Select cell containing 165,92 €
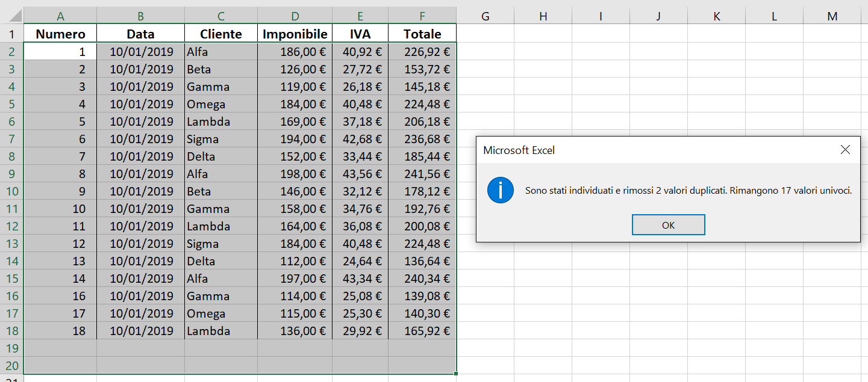This screenshot has width=868, height=382. (x=422, y=331)
